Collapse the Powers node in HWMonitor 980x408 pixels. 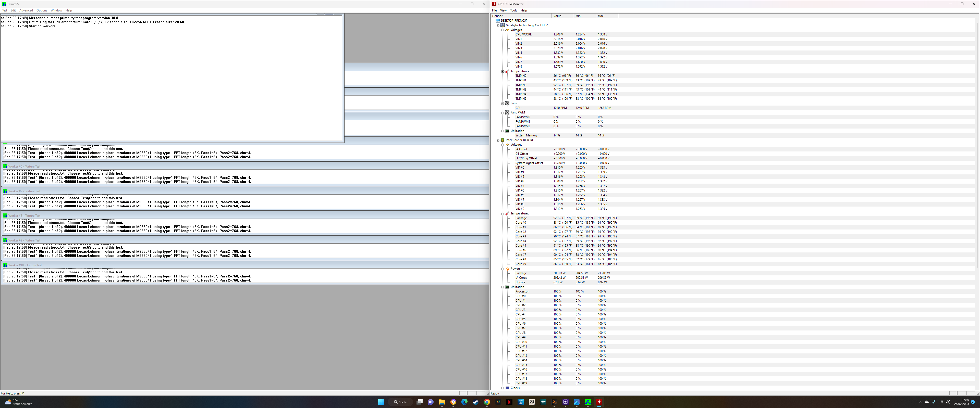(503, 269)
